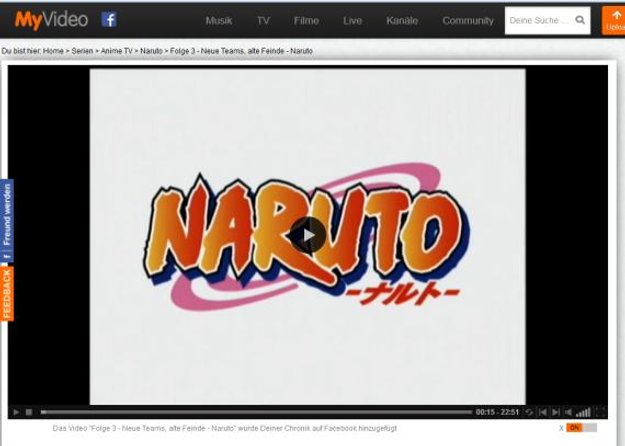This screenshot has height=446, width=625.
Task: Mute the video speaker icon
Action: click(x=569, y=412)
